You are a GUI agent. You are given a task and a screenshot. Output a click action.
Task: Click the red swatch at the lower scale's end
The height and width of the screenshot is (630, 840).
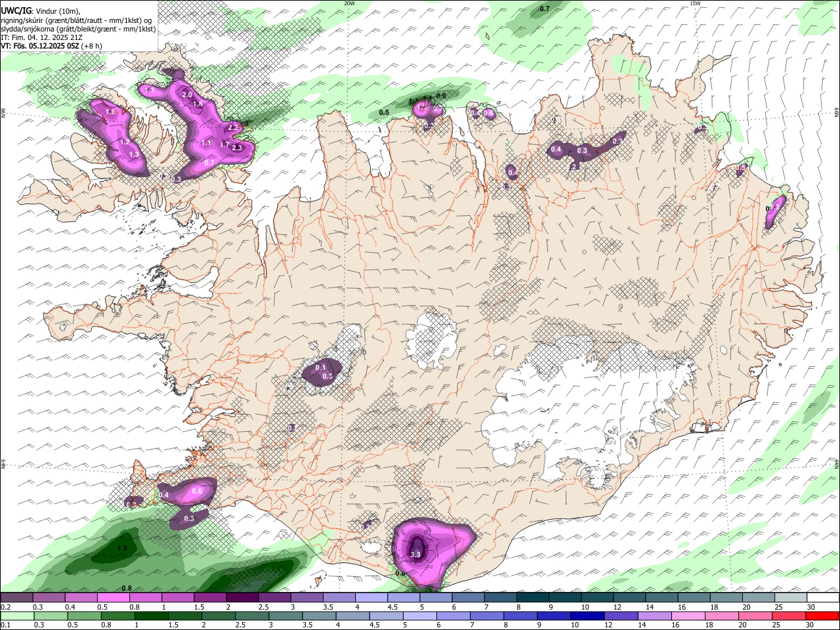click(x=824, y=616)
